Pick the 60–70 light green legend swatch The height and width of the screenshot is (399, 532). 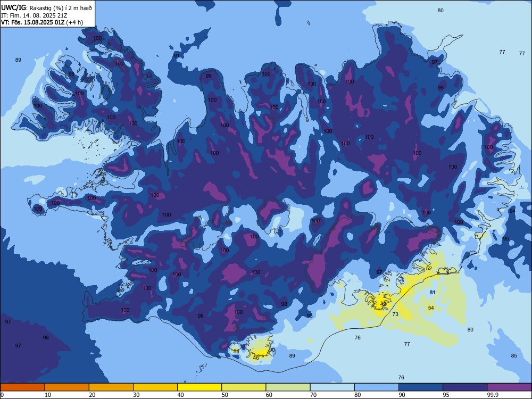pos(288,387)
